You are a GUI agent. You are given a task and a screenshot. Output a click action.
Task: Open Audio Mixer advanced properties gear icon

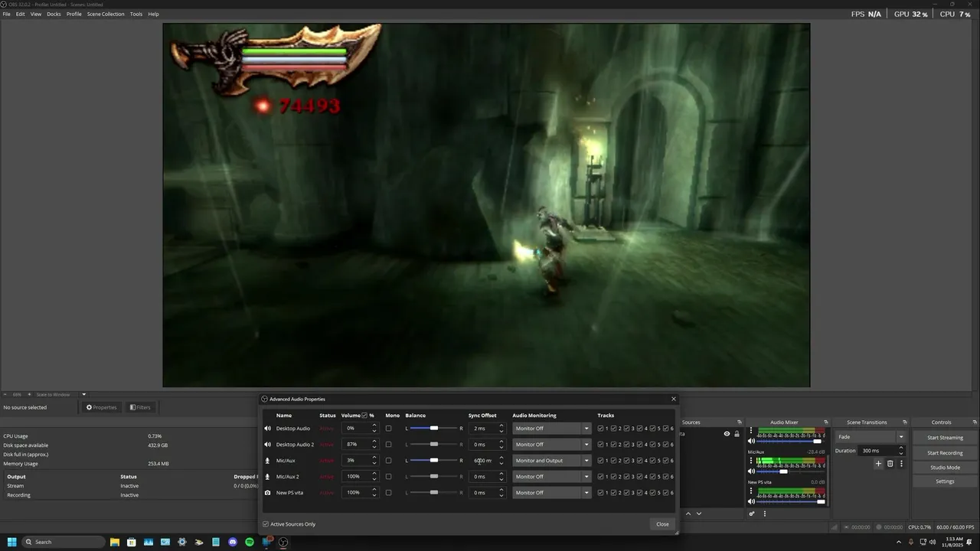tap(752, 514)
